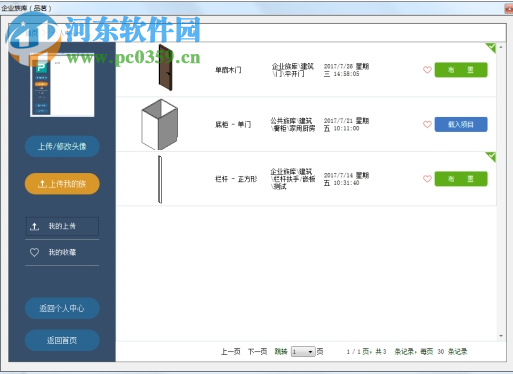Open the 我的上传 sidebar entry
This screenshot has height=374, width=513.
(x=62, y=226)
